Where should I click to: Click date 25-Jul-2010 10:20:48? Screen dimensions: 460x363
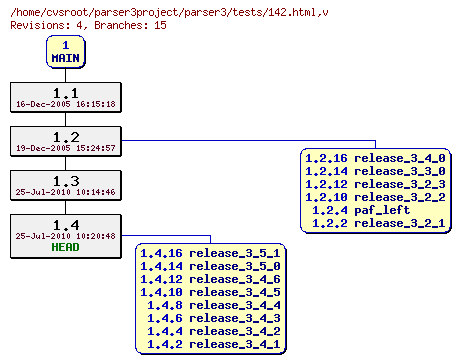66,236
